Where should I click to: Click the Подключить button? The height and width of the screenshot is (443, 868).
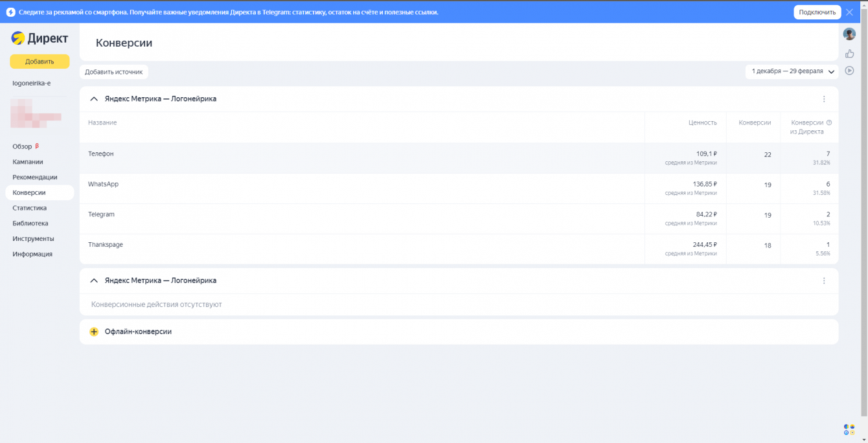point(817,12)
